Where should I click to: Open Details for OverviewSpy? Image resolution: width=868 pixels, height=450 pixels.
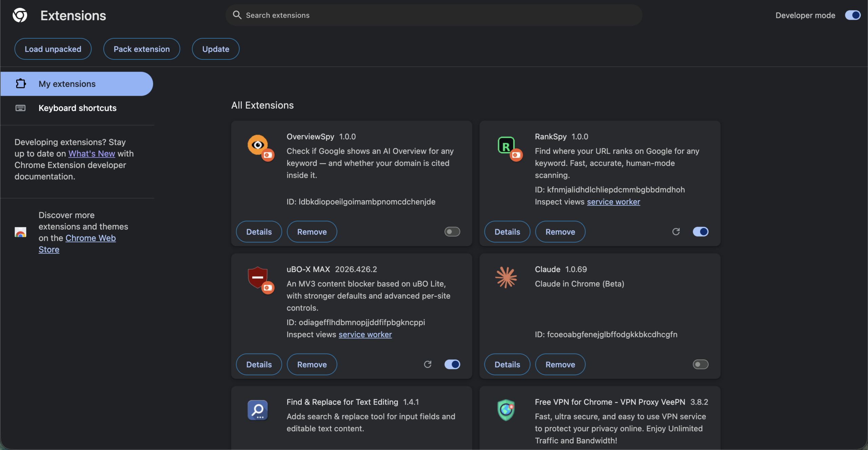[x=259, y=231]
